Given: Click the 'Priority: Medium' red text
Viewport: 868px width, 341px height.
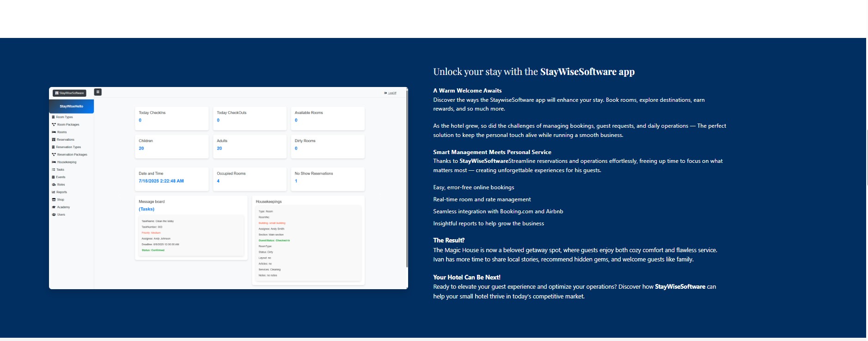Looking at the screenshot, I should pos(151,233).
